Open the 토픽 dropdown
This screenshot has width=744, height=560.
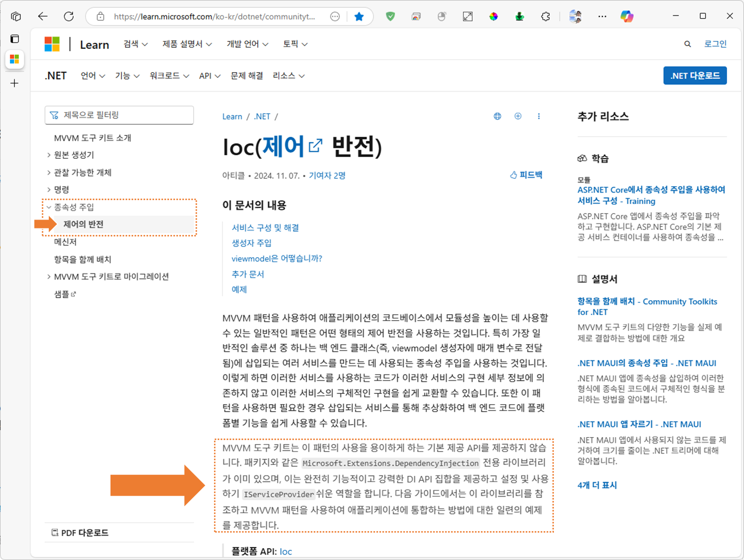click(295, 44)
